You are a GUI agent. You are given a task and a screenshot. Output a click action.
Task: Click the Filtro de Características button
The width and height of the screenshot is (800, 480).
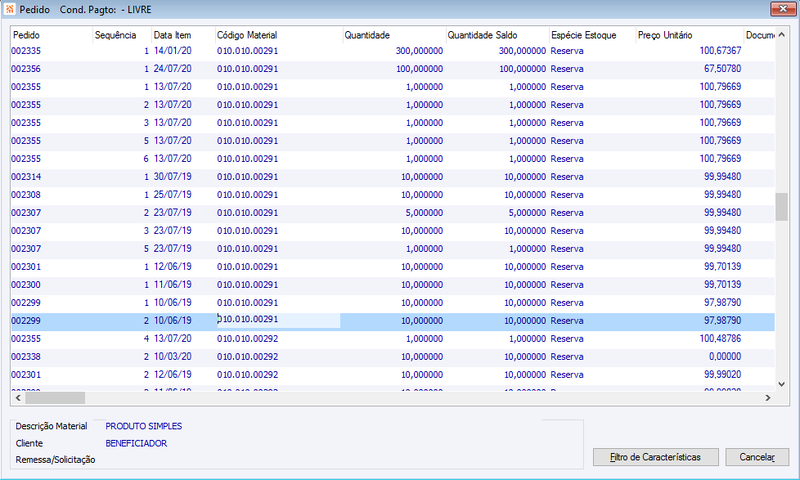[x=656, y=457]
